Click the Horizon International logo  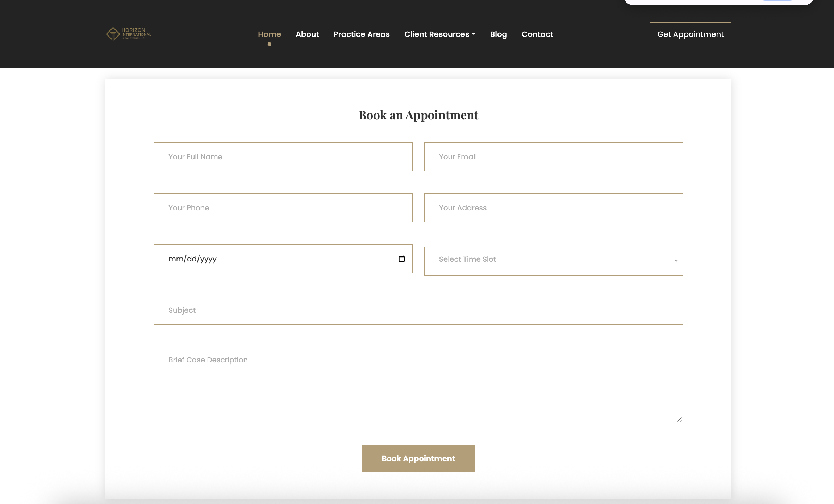tap(128, 34)
